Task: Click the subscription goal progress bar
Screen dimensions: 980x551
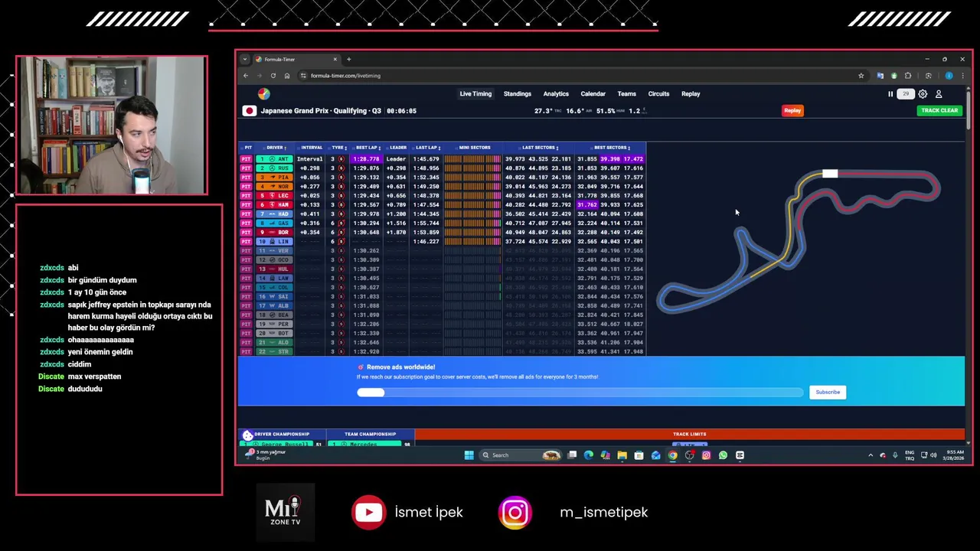Action: (580, 393)
